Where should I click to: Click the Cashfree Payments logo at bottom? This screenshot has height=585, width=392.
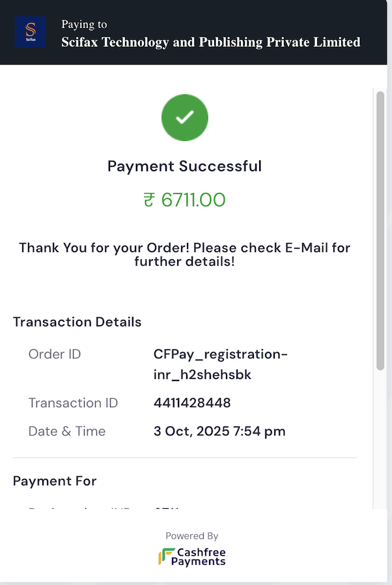point(191,557)
